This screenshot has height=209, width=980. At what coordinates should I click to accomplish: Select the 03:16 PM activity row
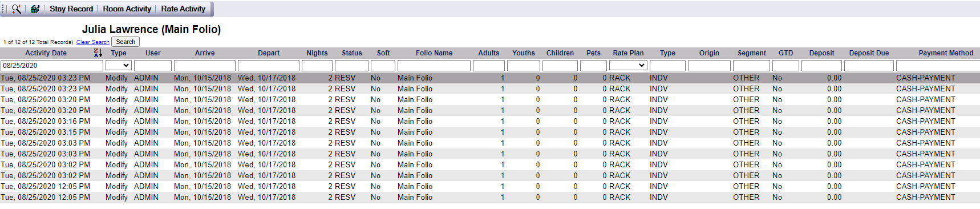pyautogui.click(x=490, y=121)
